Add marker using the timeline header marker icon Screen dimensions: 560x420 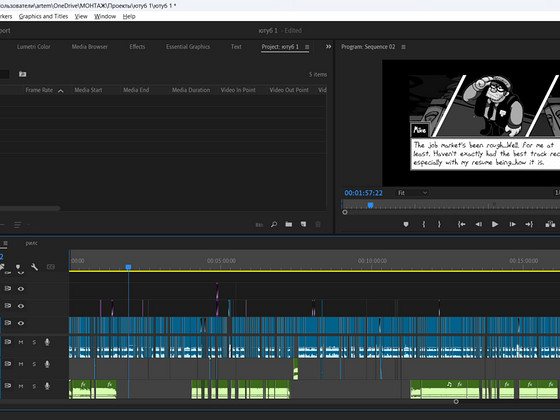pos(18,267)
